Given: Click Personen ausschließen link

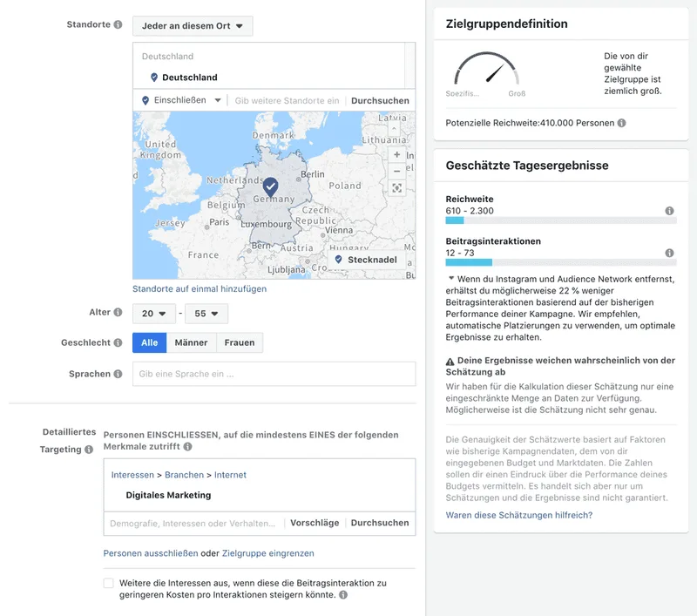Looking at the screenshot, I should click(151, 553).
